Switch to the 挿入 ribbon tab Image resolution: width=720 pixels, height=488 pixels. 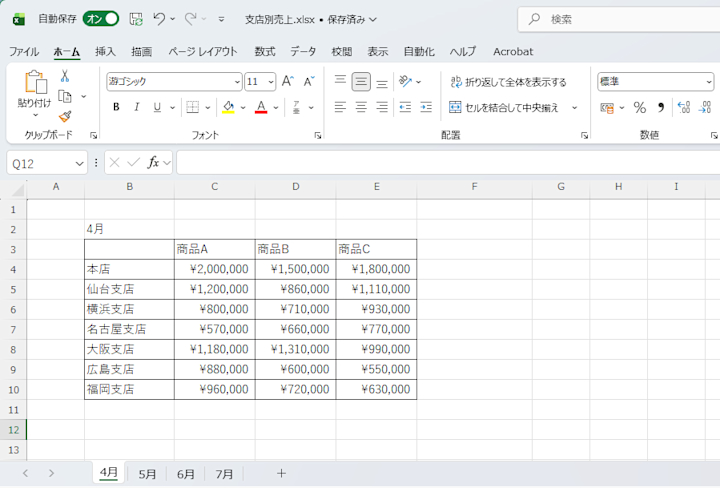coord(105,51)
